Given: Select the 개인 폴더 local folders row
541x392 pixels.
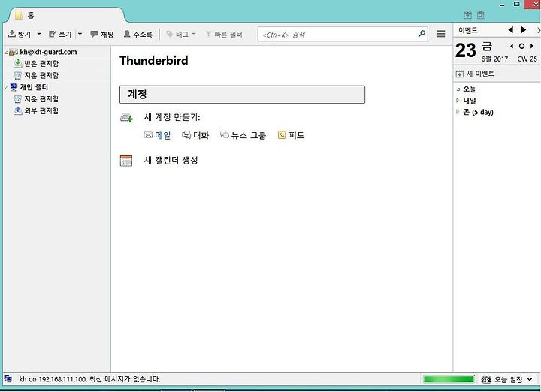Looking at the screenshot, I should coord(57,87).
